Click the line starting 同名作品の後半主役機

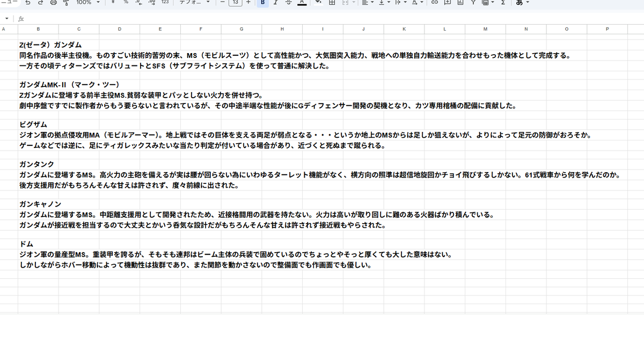295,55
